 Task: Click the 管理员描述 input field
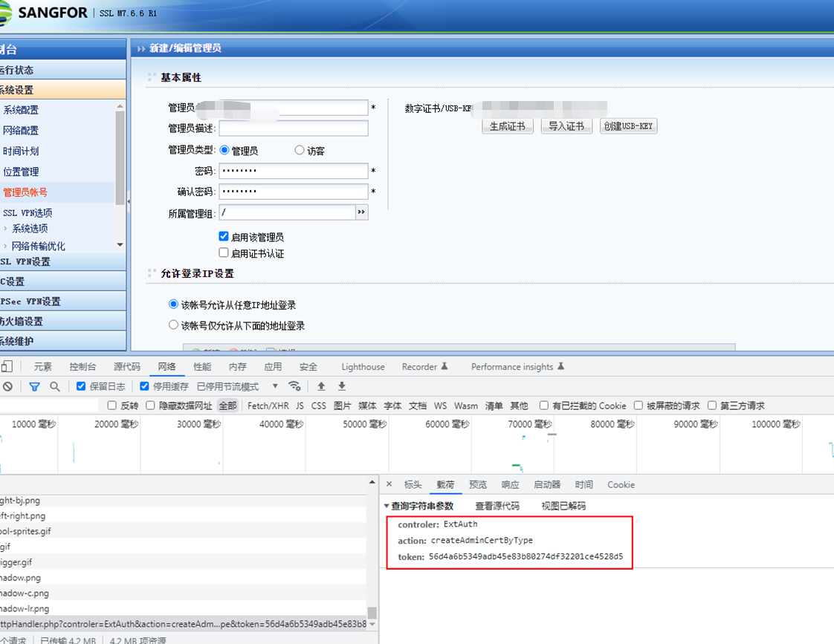pyautogui.click(x=293, y=129)
